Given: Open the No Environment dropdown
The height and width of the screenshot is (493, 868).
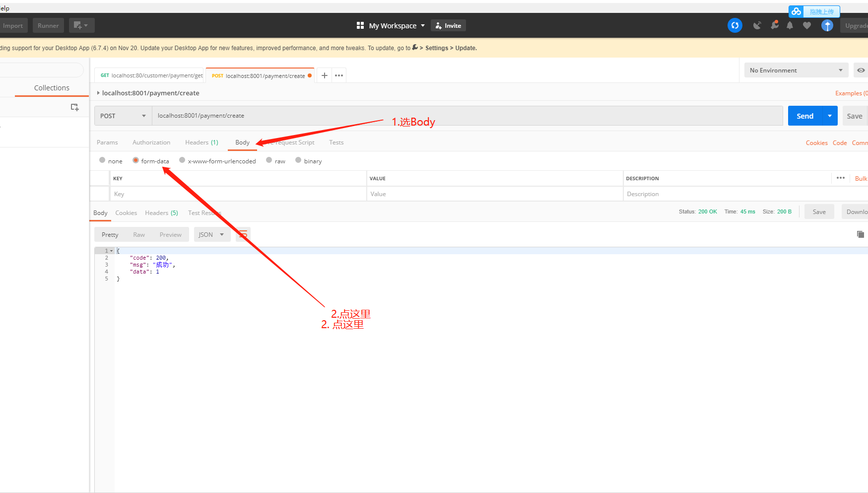Looking at the screenshot, I should (796, 70).
